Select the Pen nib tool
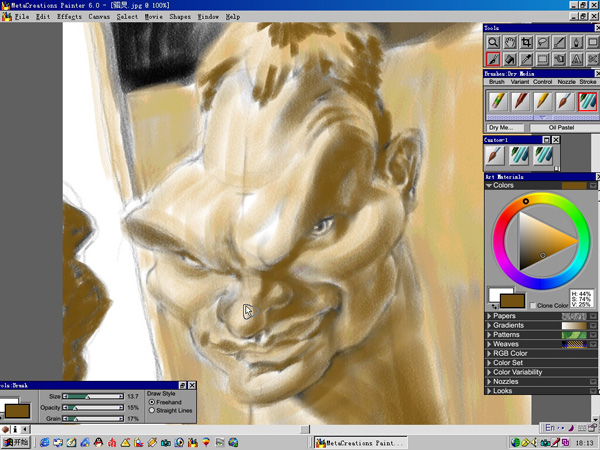Screen dimensions: 600x450 coord(576,42)
